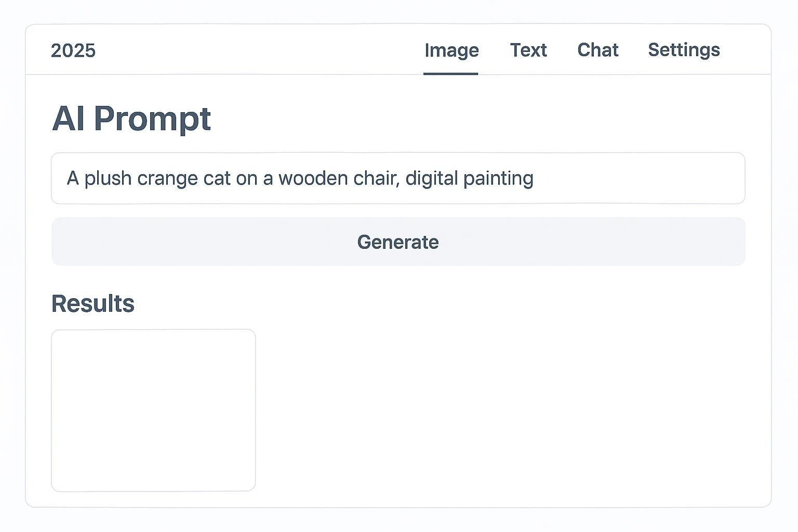
Task: Click the AI Prompt heading area
Action: click(130, 118)
